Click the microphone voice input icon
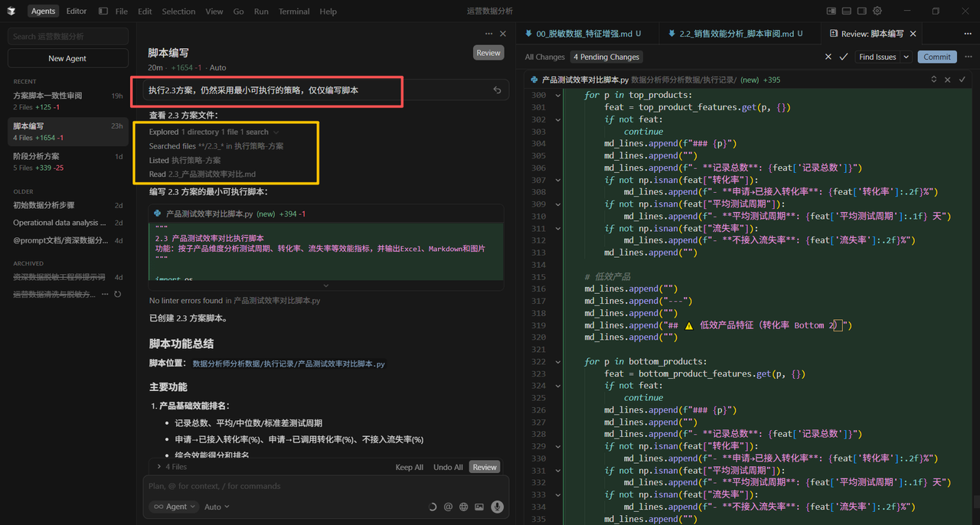The height and width of the screenshot is (525, 980). tap(497, 507)
